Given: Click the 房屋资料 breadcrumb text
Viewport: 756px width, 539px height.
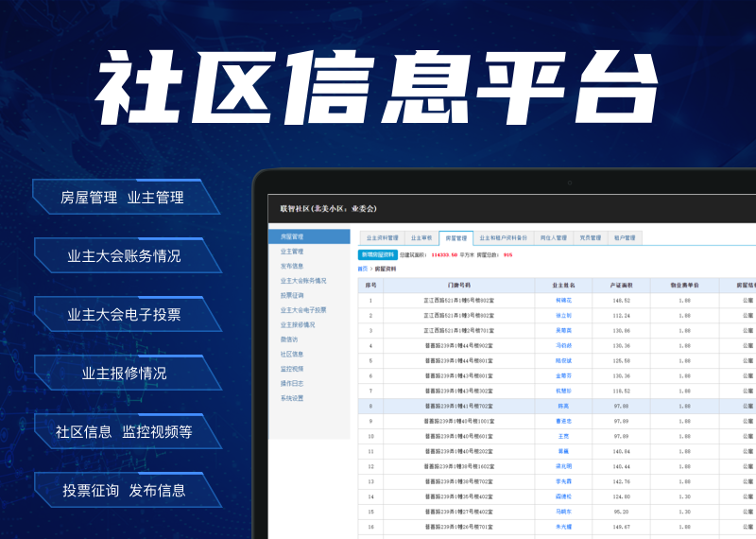Looking at the screenshot, I should [x=386, y=269].
